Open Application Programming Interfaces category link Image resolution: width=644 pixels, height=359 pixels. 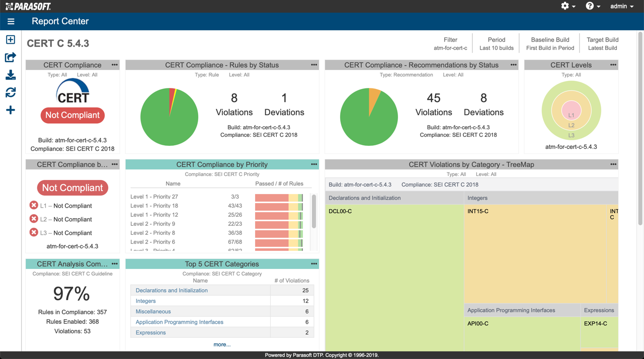click(180, 322)
